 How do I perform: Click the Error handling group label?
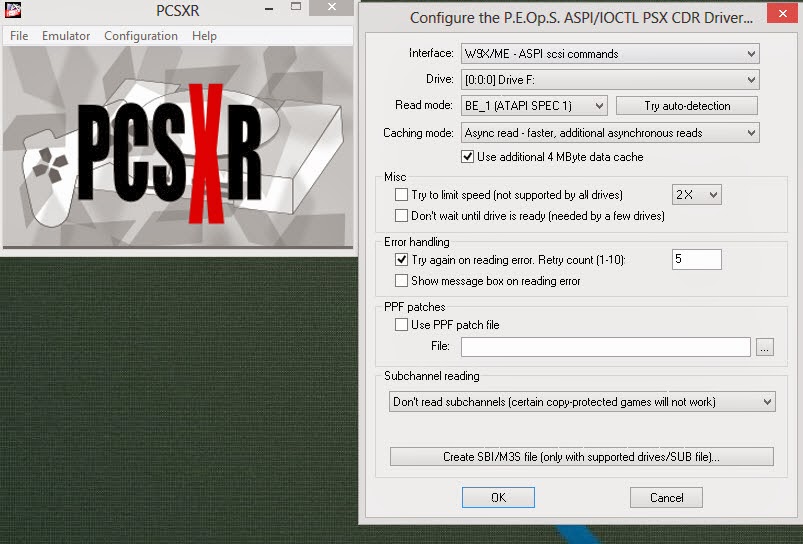tap(416, 242)
